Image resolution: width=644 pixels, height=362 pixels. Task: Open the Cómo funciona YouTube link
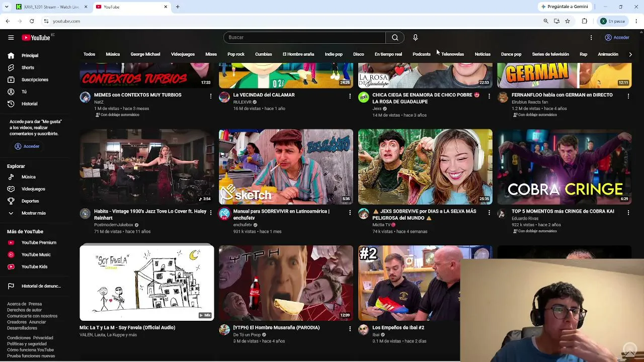pyautogui.click(x=30, y=350)
